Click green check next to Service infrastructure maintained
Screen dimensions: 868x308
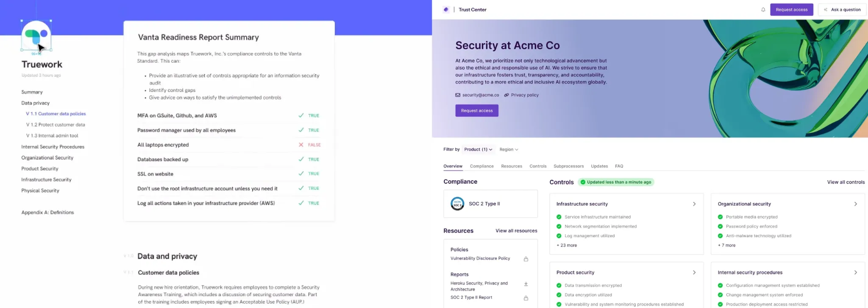[x=559, y=217]
